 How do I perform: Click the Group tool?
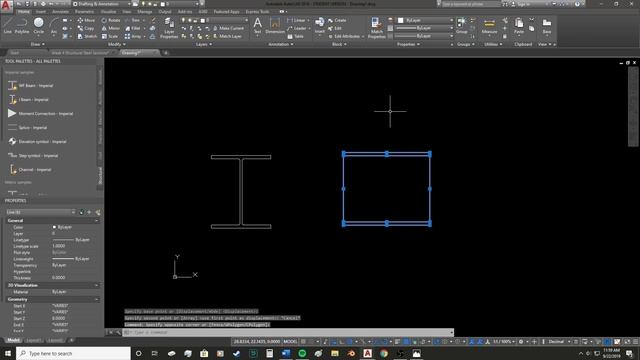(461, 25)
